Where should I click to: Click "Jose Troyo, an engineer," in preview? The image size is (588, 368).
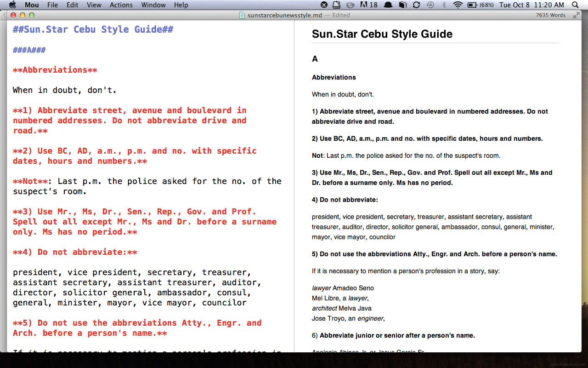point(348,318)
